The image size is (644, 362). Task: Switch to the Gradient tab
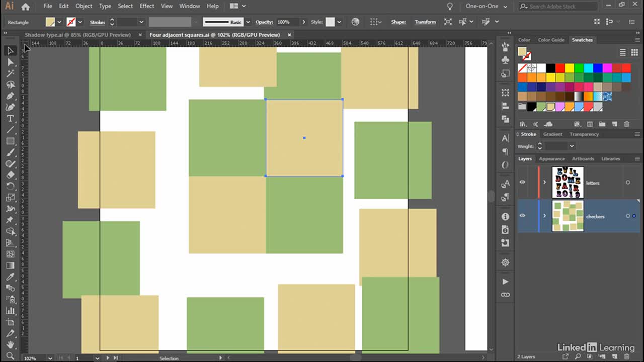pyautogui.click(x=552, y=134)
